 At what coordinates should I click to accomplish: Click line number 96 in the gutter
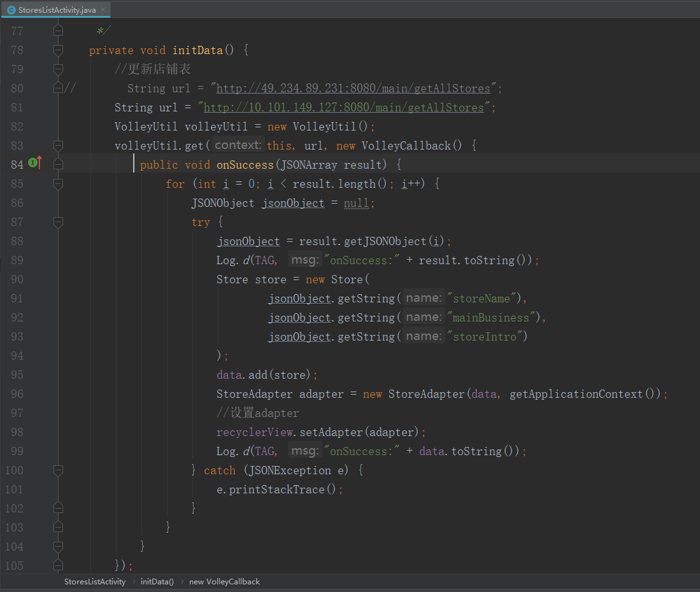[17, 394]
